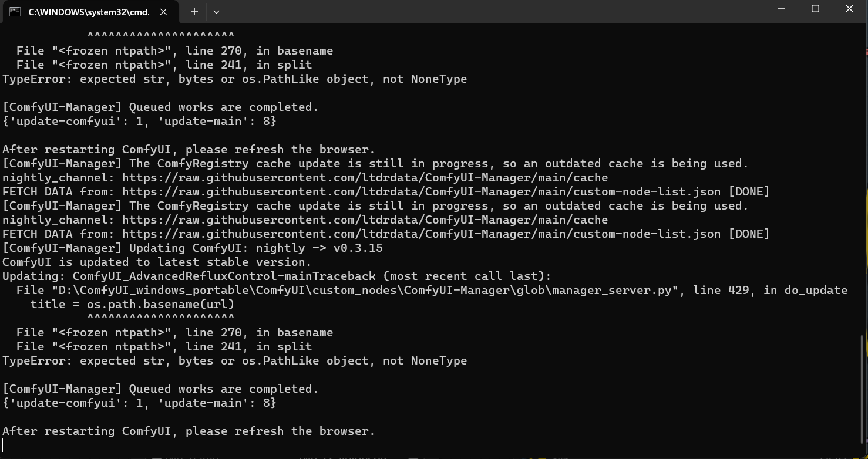Click the blinking cursor on the last line
This screenshot has width=868, height=459.
3,445
